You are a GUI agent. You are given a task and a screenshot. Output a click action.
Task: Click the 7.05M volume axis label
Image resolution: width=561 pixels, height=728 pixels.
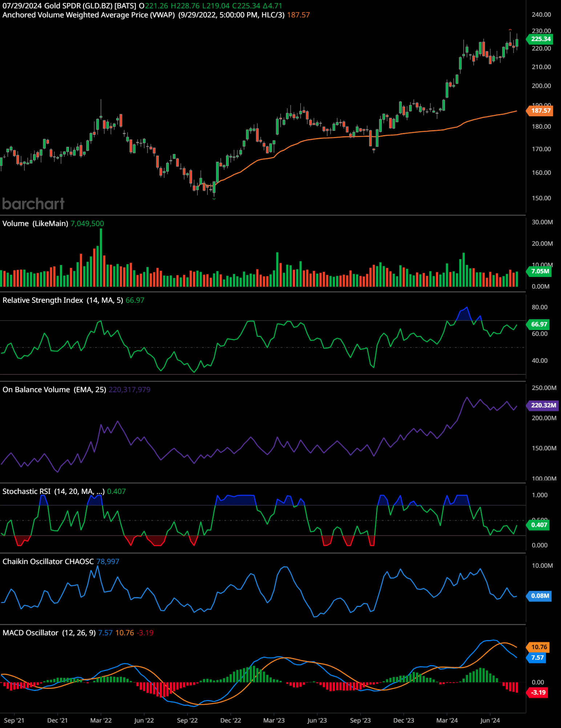tap(540, 271)
